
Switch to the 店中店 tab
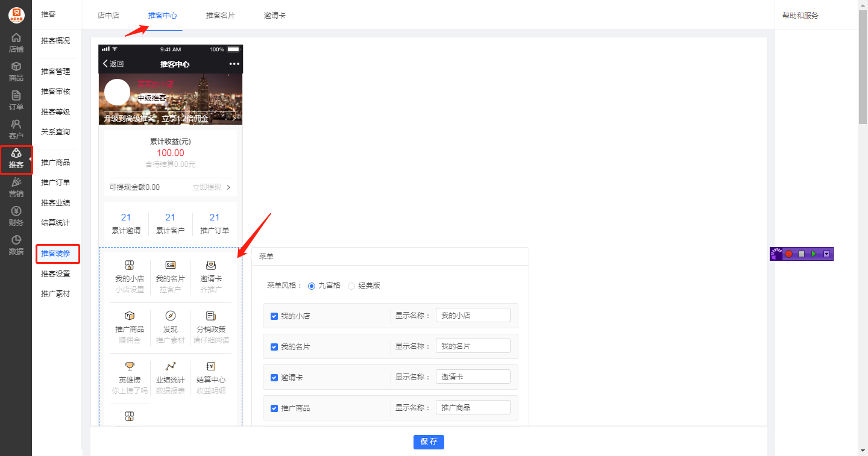coord(108,15)
